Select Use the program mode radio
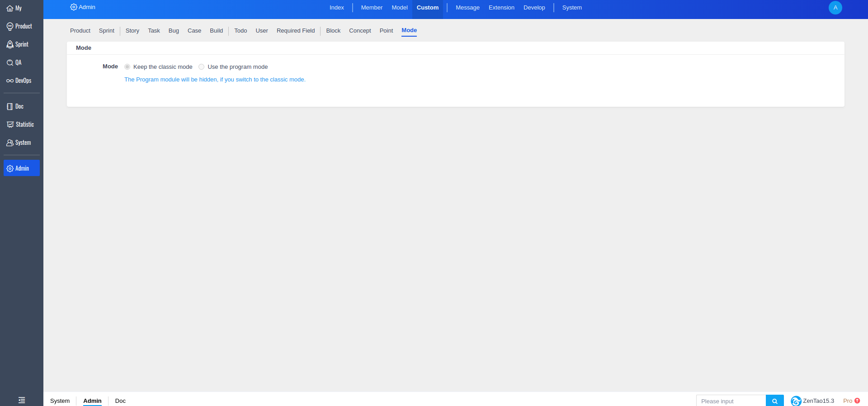Image resolution: width=868 pixels, height=406 pixels. pos(202,67)
